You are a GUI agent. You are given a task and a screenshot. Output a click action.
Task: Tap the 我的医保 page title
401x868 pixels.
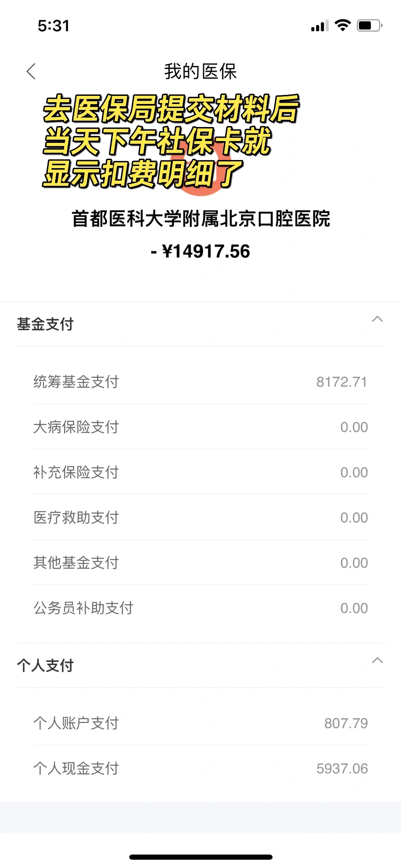coord(200,71)
